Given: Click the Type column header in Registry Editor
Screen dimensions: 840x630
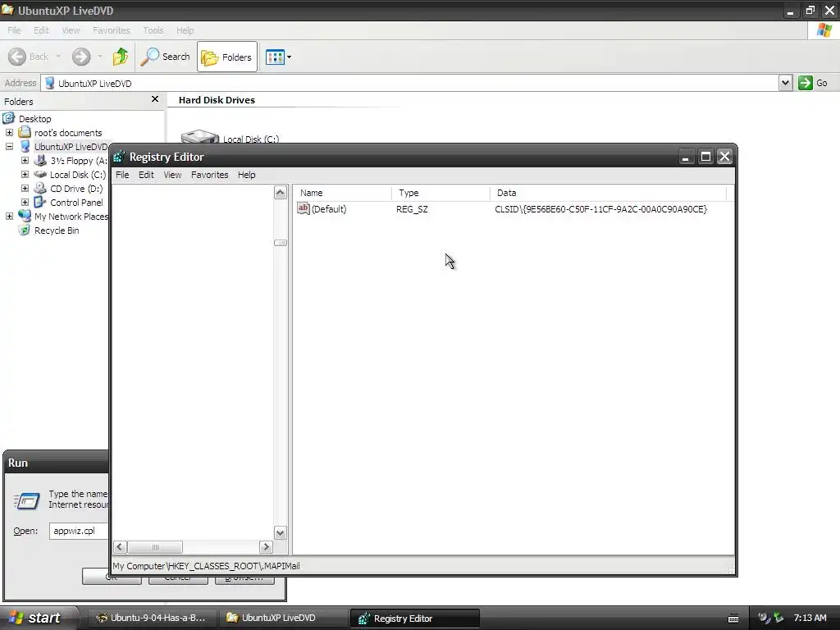Looking at the screenshot, I should [441, 193].
